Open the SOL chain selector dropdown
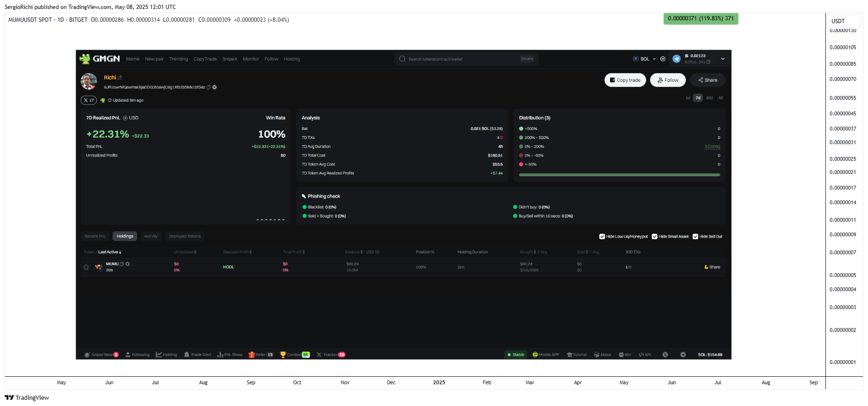This screenshot has height=406, width=868. pyautogui.click(x=644, y=59)
